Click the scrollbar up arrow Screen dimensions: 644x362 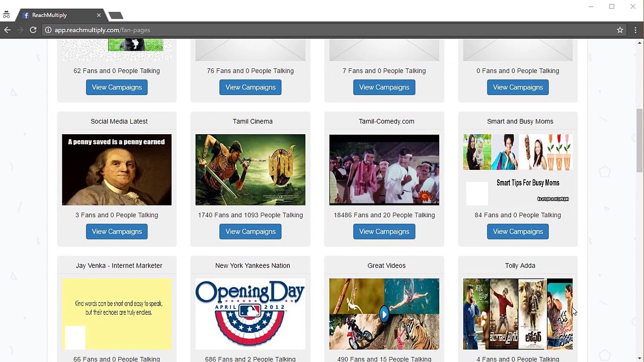click(x=639, y=43)
